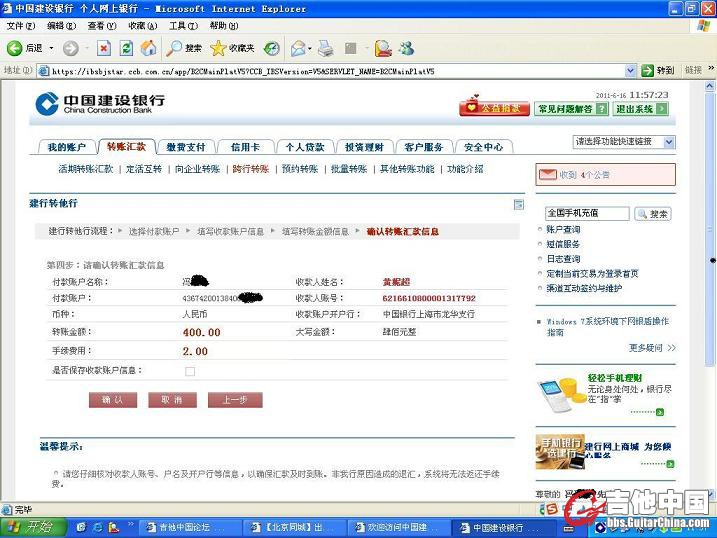Viewport: 717px width, 538px height.
Task: Click the Mail envelope toolbar icon
Action: coord(298,48)
